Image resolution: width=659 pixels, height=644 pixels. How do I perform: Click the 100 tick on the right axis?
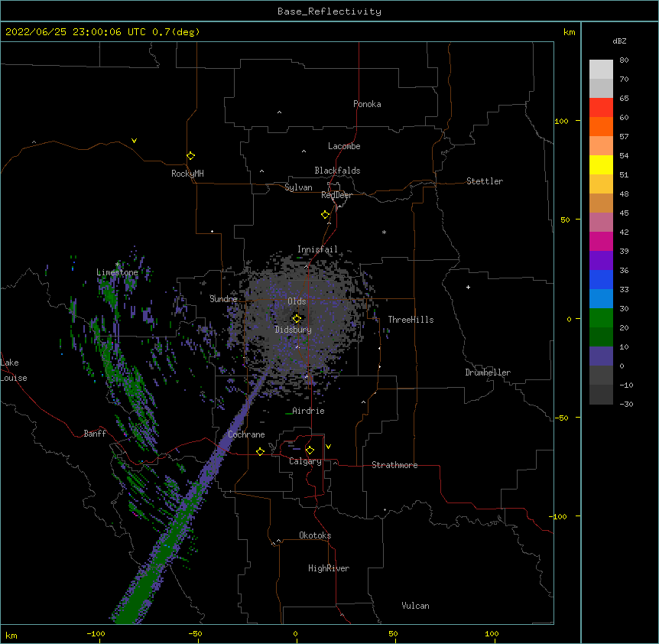(x=561, y=121)
